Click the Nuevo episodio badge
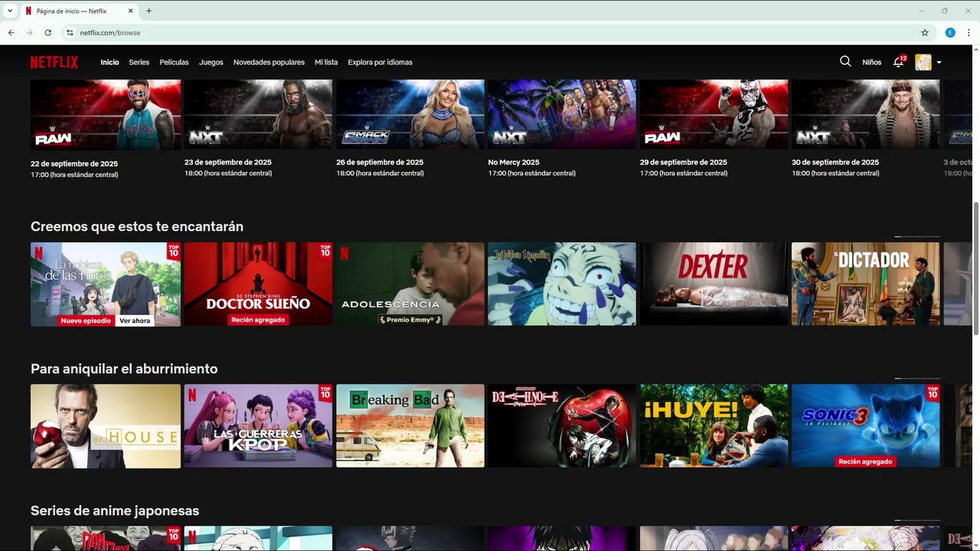Viewport: 980px width, 551px height. 87,321
